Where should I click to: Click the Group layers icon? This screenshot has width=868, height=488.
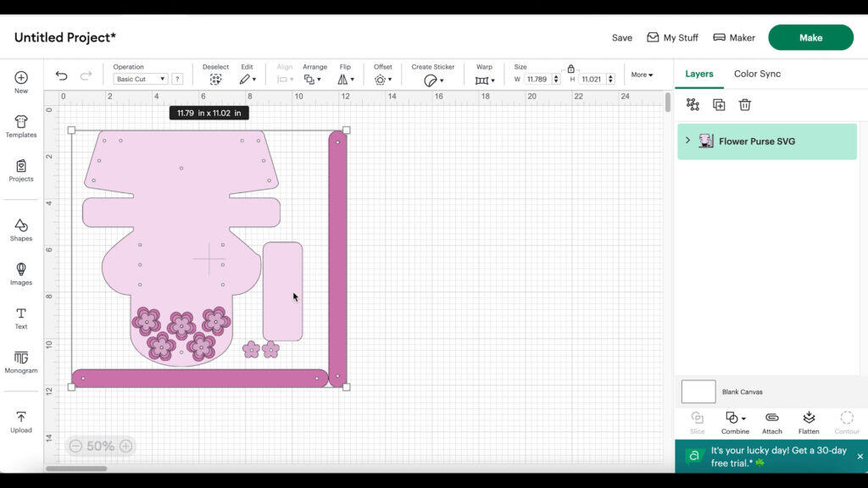click(693, 104)
